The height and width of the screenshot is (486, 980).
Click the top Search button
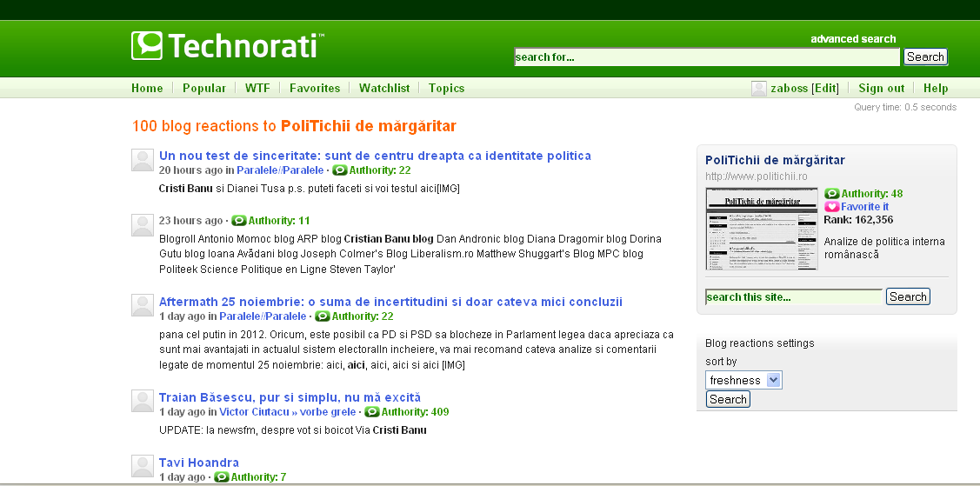(925, 57)
